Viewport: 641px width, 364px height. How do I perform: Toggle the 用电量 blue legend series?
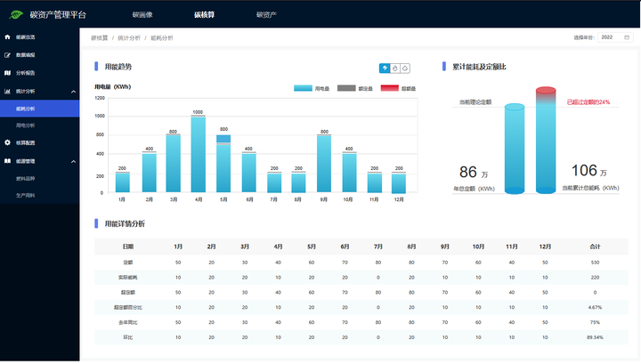[312, 88]
